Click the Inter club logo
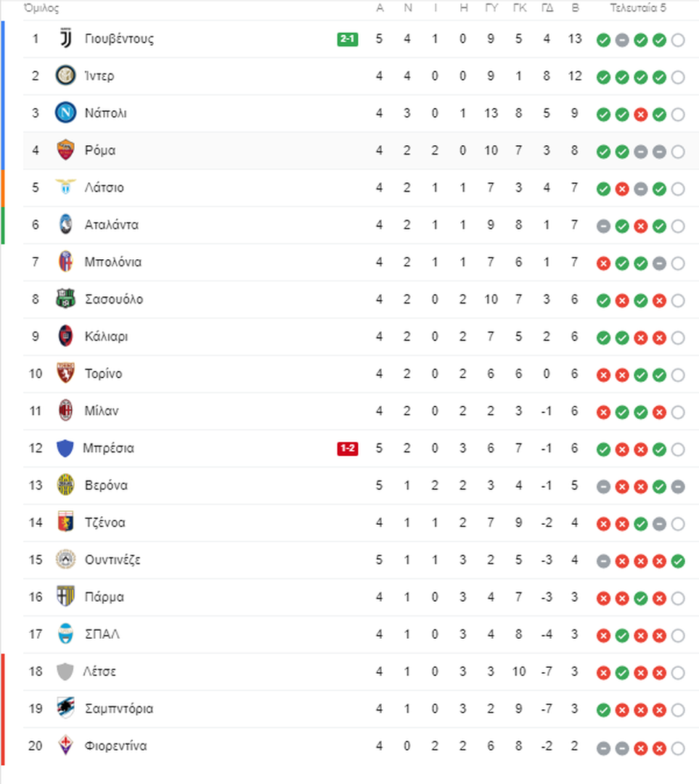699x784 pixels. pos(65,75)
